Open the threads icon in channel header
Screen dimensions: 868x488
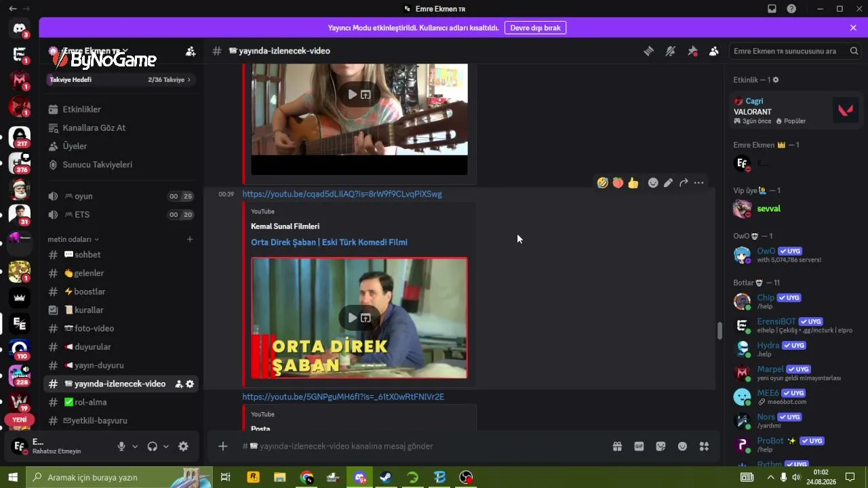pyautogui.click(x=649, y=51)
